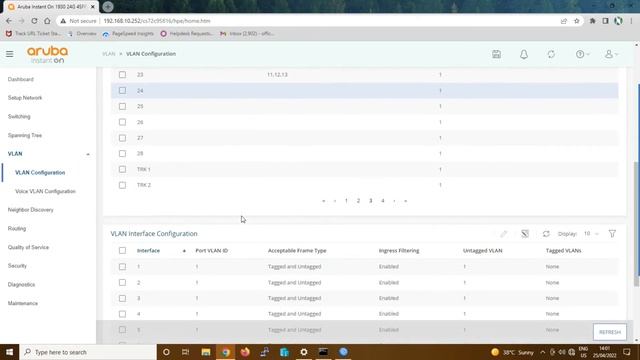Open Neighbor Discovery in the sidebar
The height and width of the screenshot is (360, 640).
point(30,210)
